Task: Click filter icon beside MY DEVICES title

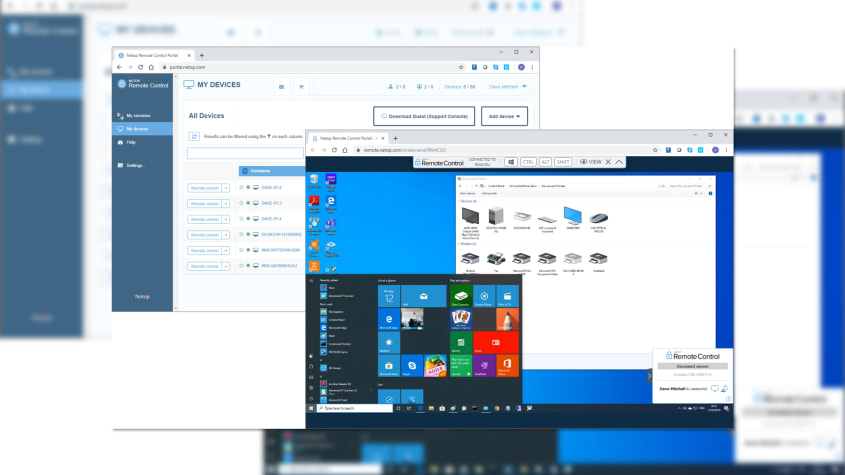Action: point(301,87)
